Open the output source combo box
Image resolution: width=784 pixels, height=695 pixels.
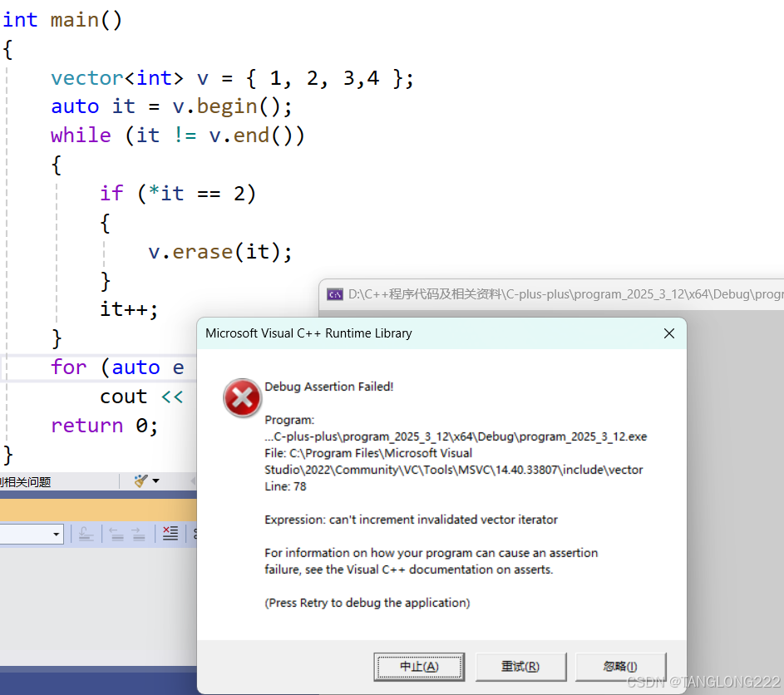[x=31, y=535]
